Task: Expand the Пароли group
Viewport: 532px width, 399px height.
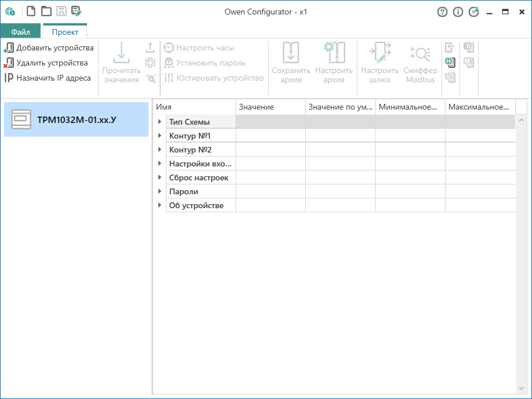Action: tap(160, 191)
